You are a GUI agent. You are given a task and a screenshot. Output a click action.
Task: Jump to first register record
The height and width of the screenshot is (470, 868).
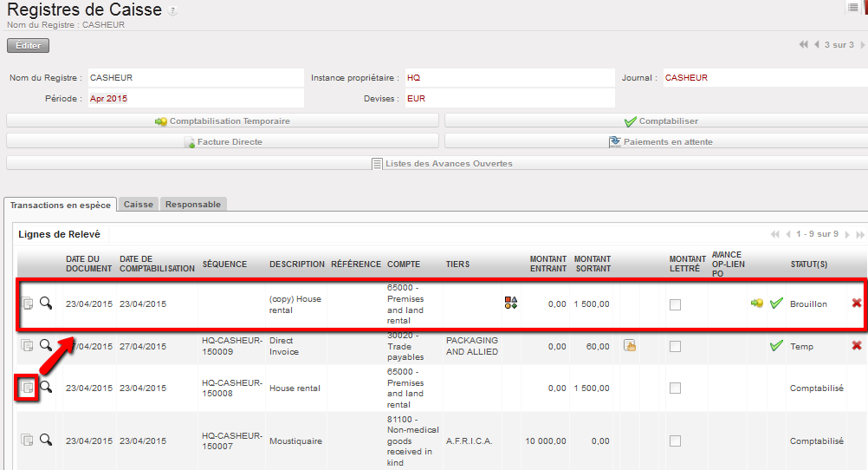point(804,45)
